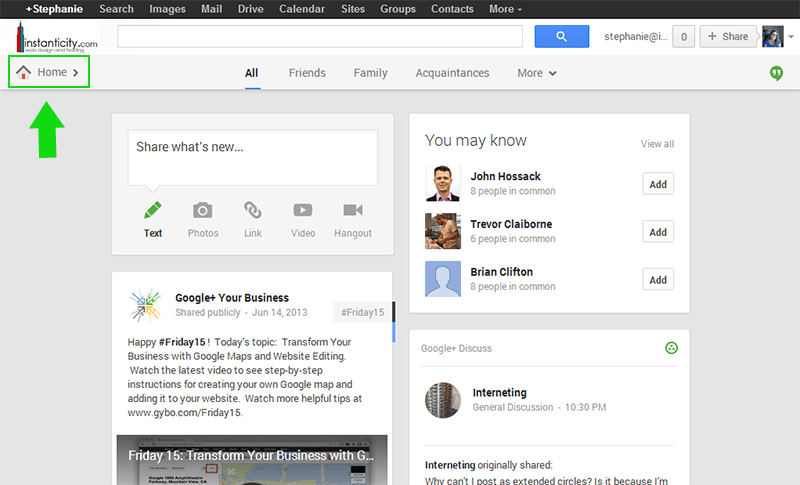The image size is (800, 485).
Task: Switch to the Acquaintances tab
Action: (x=452, y=73)
